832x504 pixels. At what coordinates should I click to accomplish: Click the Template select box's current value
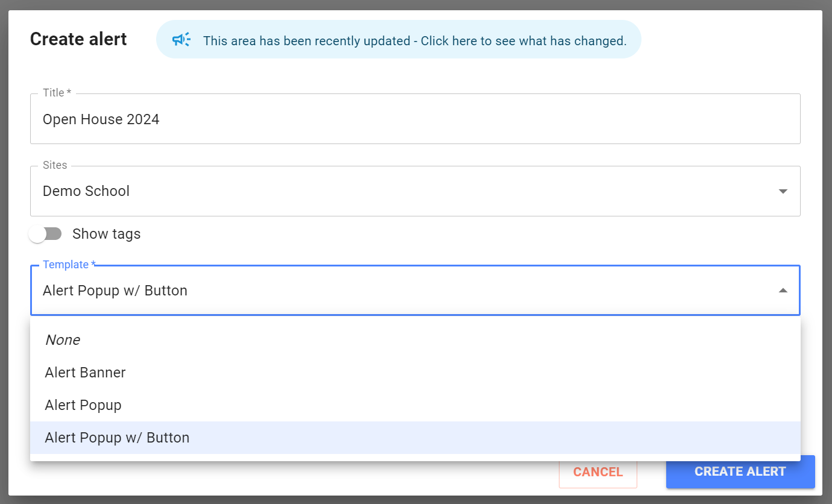[115, 291]
